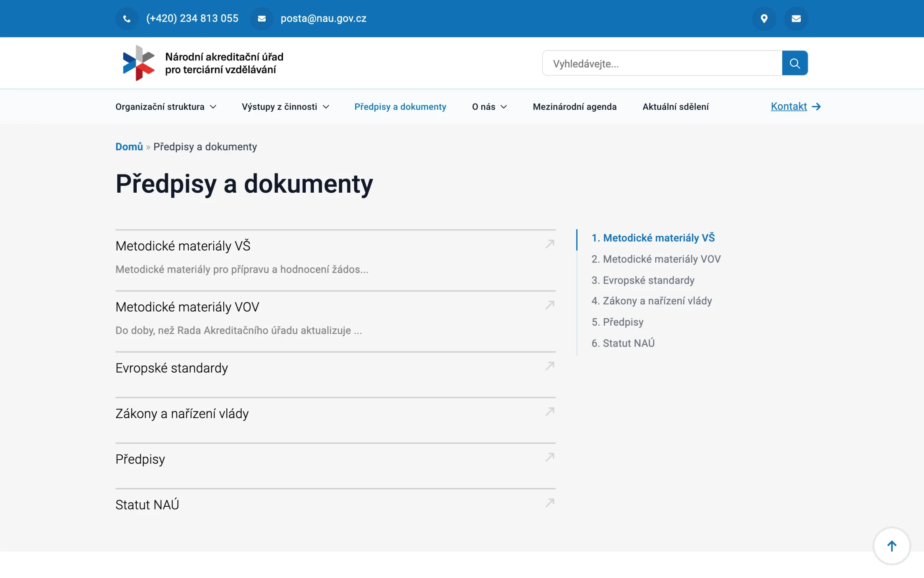Click arrow icon on Zákony a nařízení vlády row

coord(550,412)
